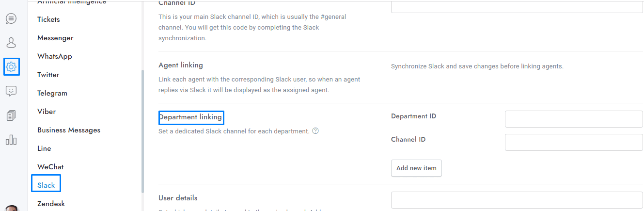Open the Business Messages tab
The height and width of the screenshot is (211, 644).
point(69,130)
